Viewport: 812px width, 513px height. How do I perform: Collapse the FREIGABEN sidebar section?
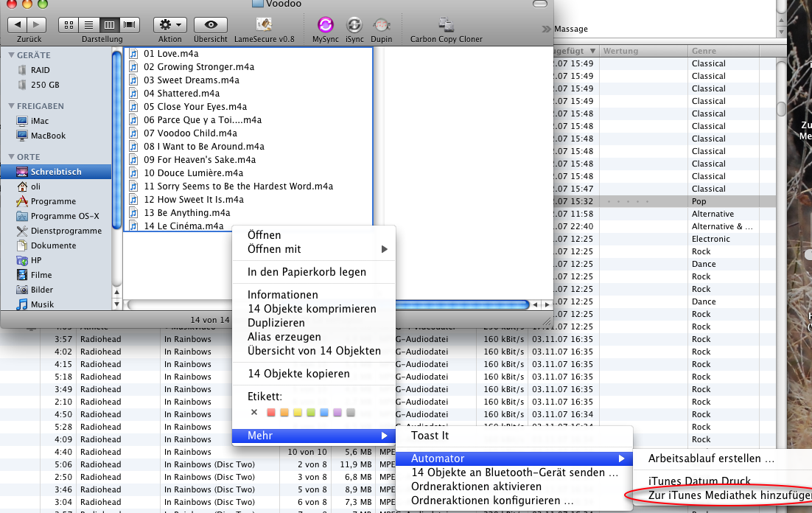[x=11, y=105]
